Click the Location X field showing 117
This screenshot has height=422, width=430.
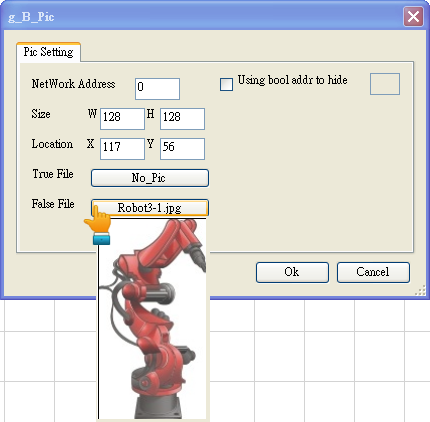122,149
